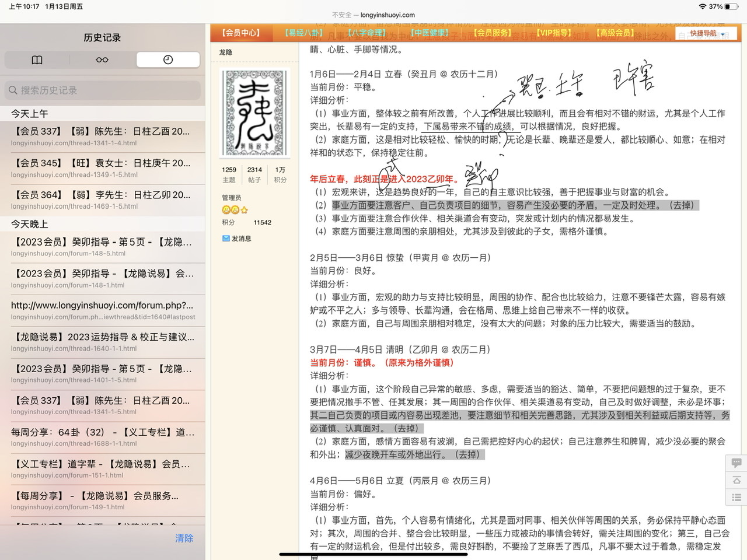The width and height of the screenshot is (747, 560).
Task: Open 中医健康 navigation menu item
Action: pos(430,33)
